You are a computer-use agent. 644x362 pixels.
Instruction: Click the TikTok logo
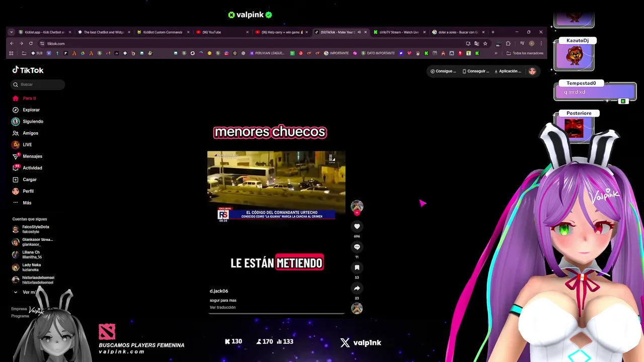(28, 70)
